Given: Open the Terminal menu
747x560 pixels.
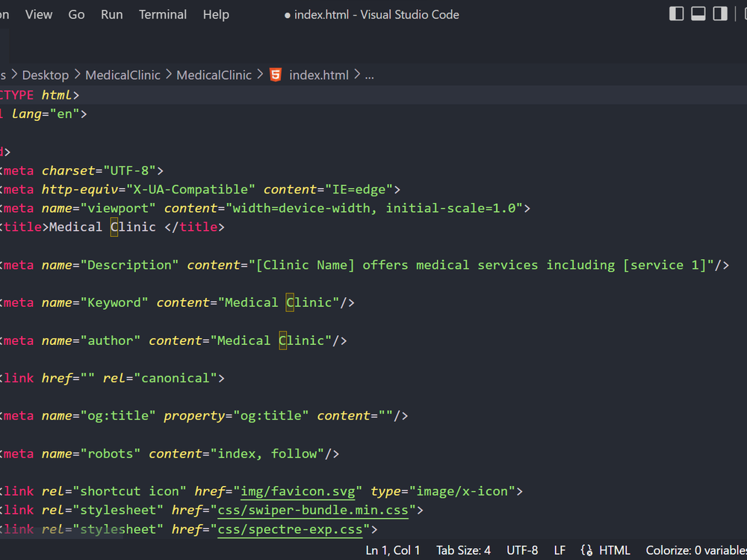Looking at the screenshot, I should coord(162,14).
